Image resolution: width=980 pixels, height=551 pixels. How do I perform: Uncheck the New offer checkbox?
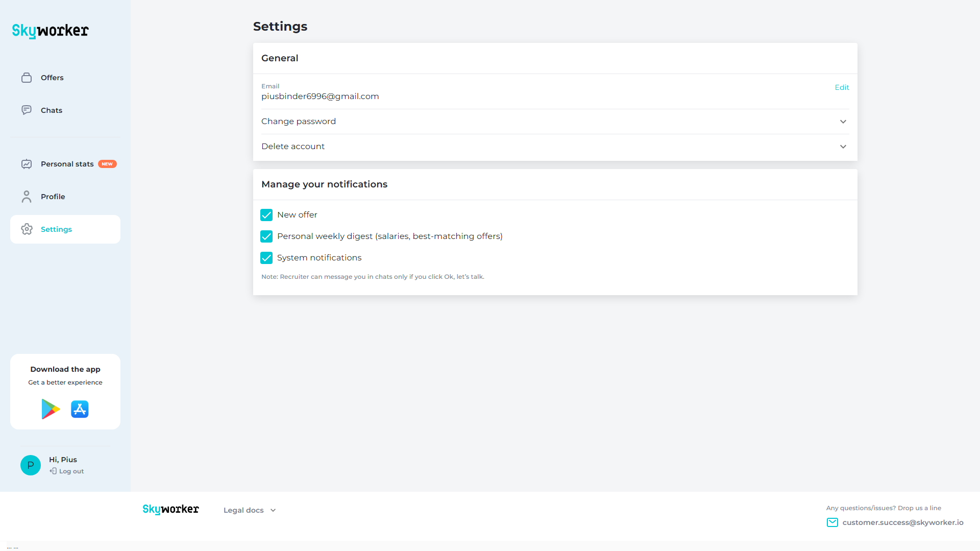(x=266, y=215)
